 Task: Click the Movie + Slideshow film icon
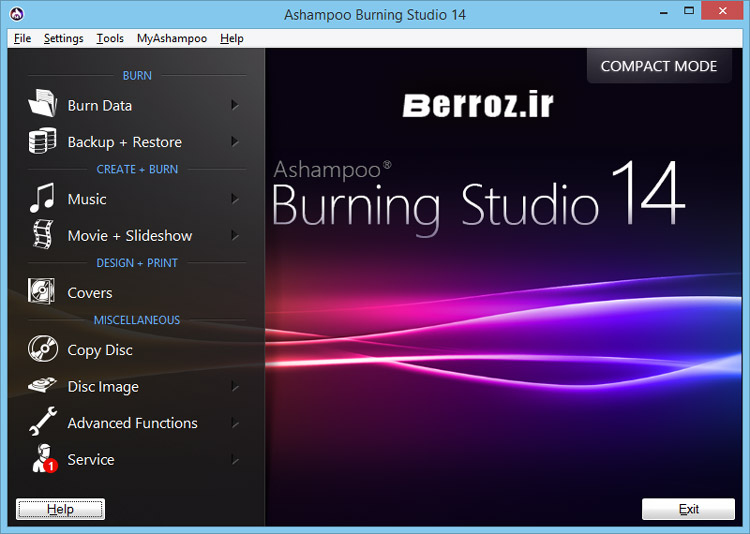(x=43, y=236)
